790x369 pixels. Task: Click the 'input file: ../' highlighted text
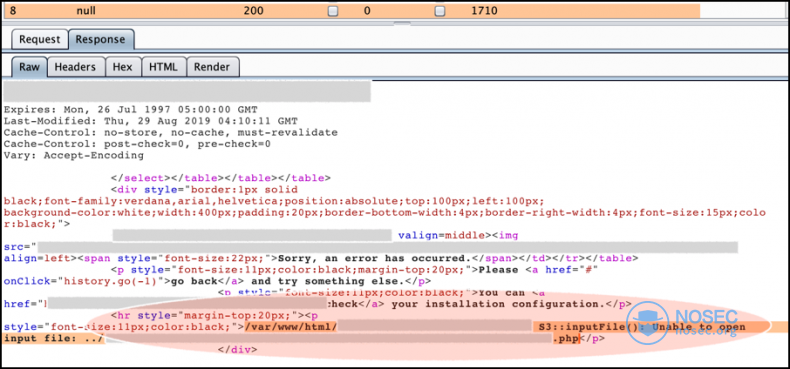click(54, 338)
